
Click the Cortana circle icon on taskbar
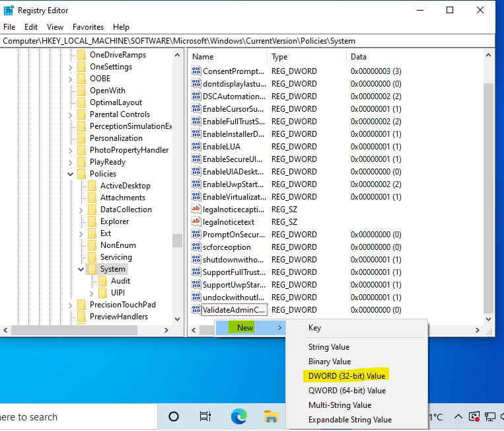[x=174, y=416]
